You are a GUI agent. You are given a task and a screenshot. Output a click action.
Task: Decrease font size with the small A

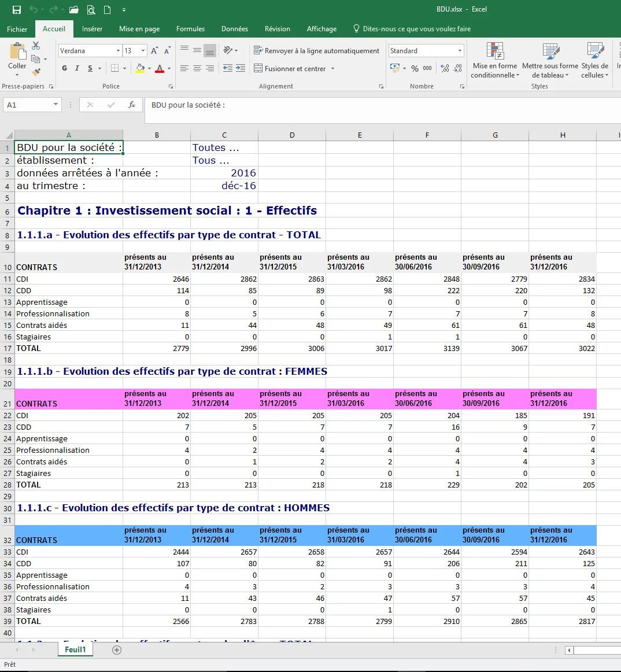coord(168,50)
